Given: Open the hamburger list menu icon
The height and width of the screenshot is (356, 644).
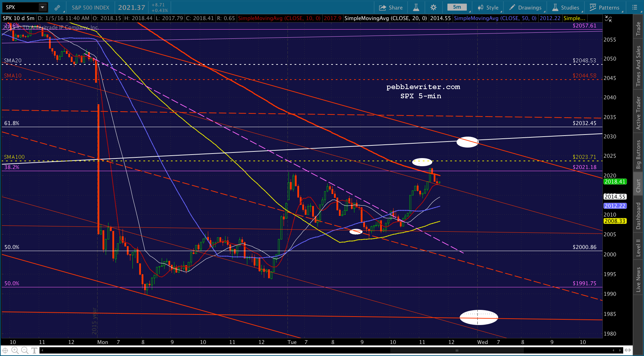Looking at the screenshot, I should pos(634,7).
